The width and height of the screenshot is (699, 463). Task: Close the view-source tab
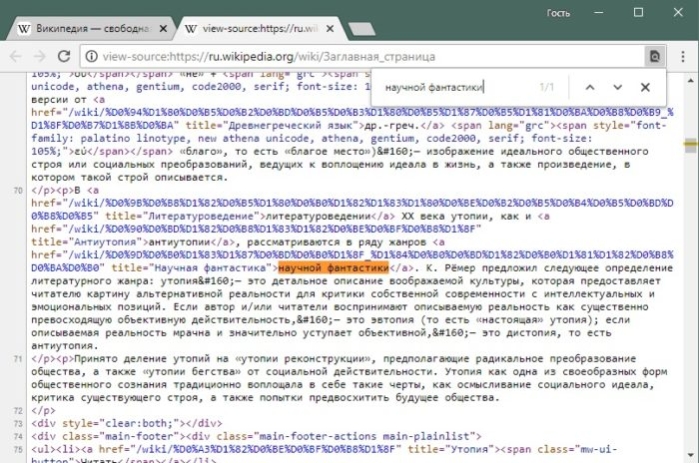[x=330, y=29]
